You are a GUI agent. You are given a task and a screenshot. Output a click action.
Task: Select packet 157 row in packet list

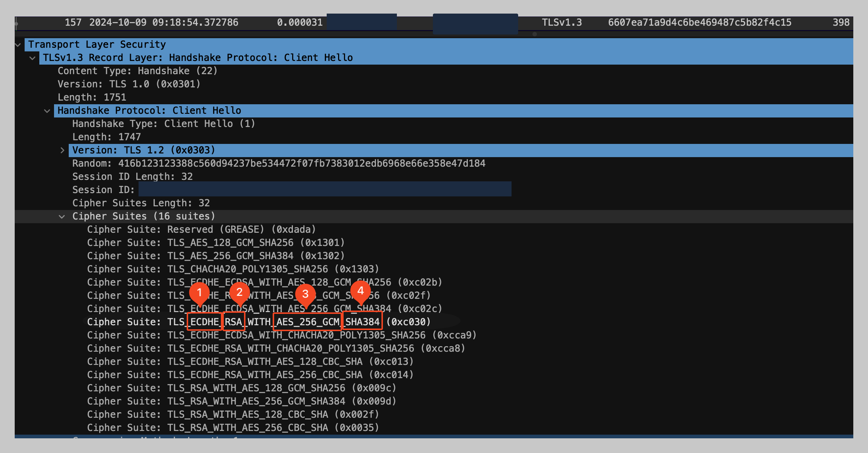tap(434, 23)
